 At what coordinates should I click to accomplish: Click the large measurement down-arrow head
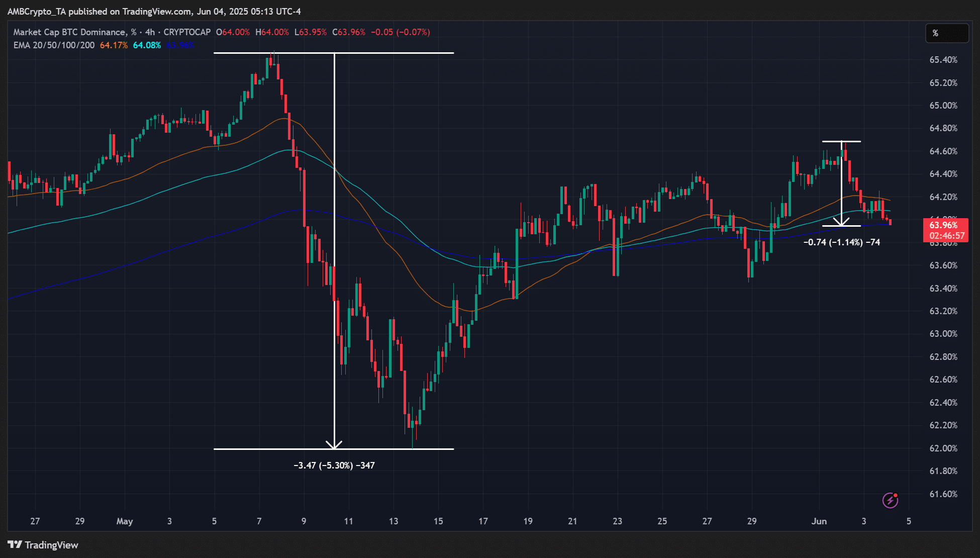pyautogui.click(x=334, y=445)
